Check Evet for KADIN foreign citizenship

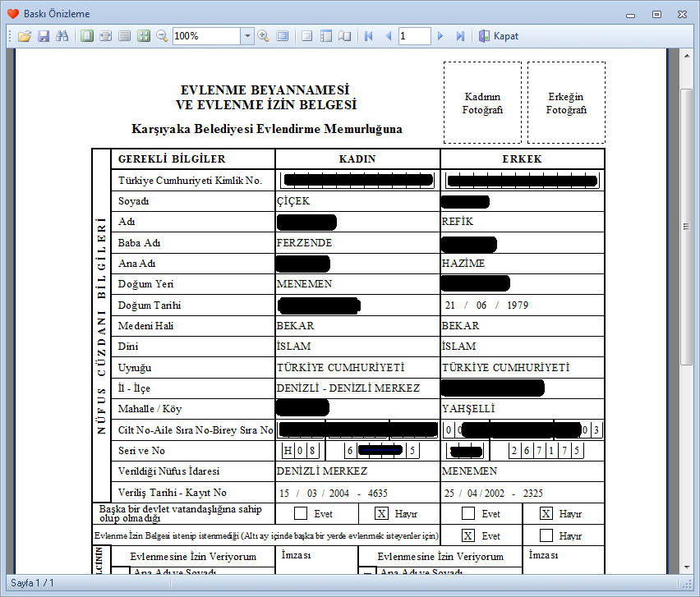301,513
